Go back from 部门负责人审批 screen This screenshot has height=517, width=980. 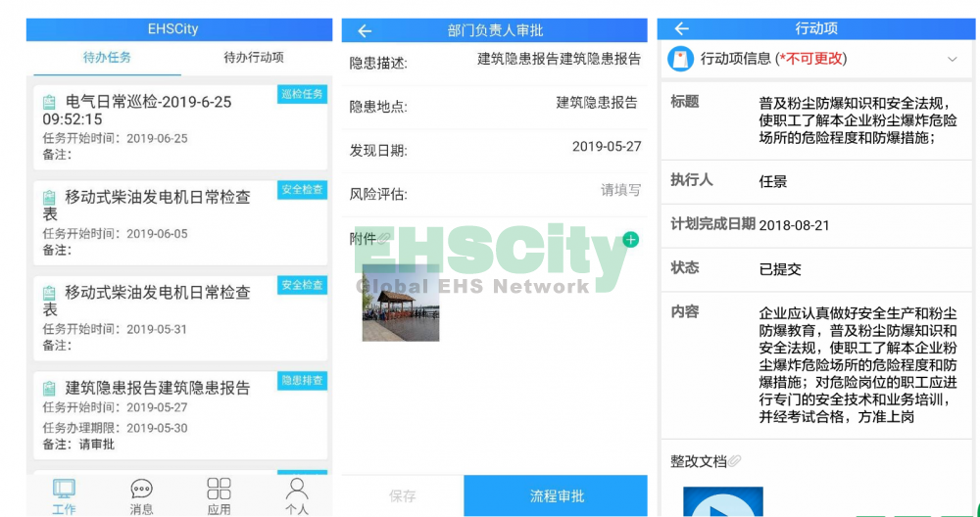coord(365,30)
